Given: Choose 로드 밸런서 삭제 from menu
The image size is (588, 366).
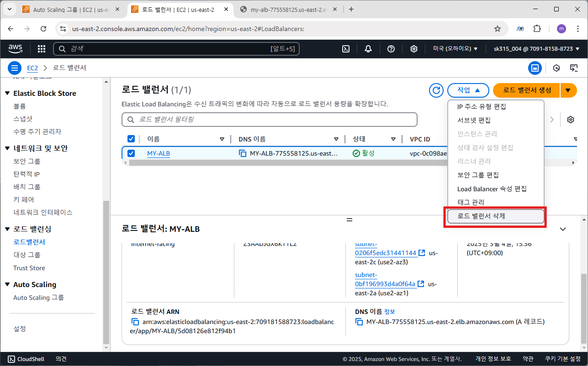Looking at the screenshot, I should 496,216.
